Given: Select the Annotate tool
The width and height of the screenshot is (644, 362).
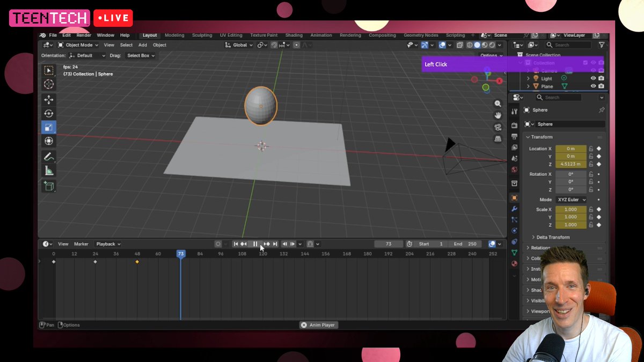Looking at the screenshot, I should pos(49,157).
